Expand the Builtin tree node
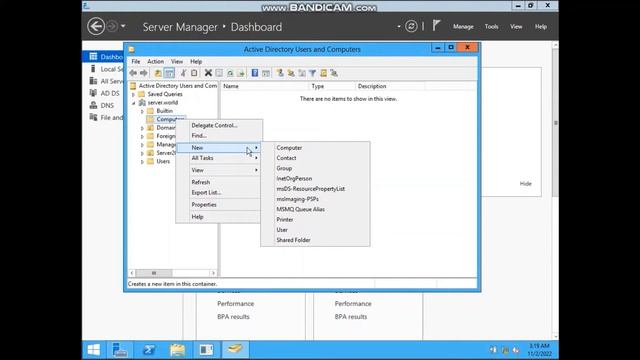This screenshot has height=360, width=640. (142, 111)
